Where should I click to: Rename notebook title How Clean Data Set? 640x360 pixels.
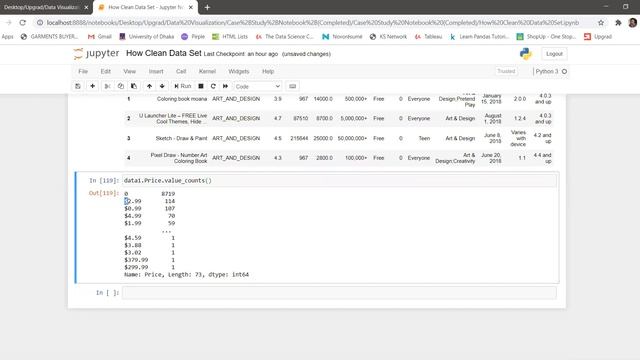(x=164, y=53)
